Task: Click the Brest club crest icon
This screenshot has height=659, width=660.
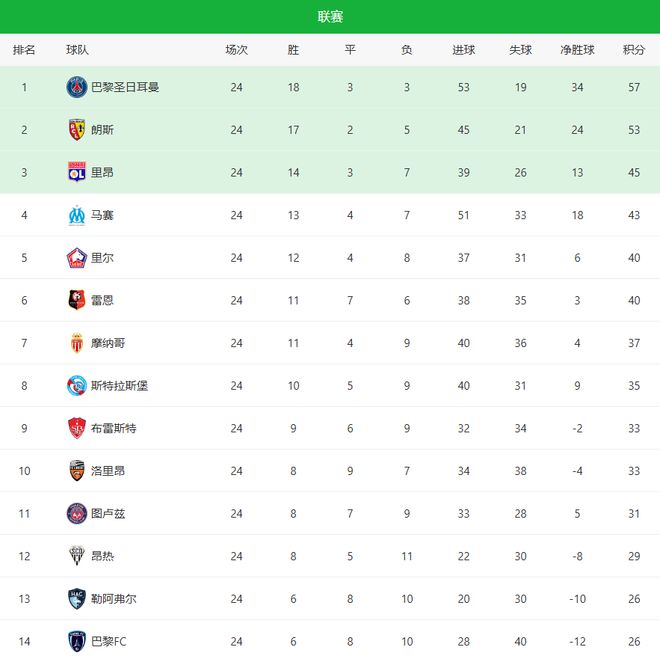Action: (x=77, y=428)
